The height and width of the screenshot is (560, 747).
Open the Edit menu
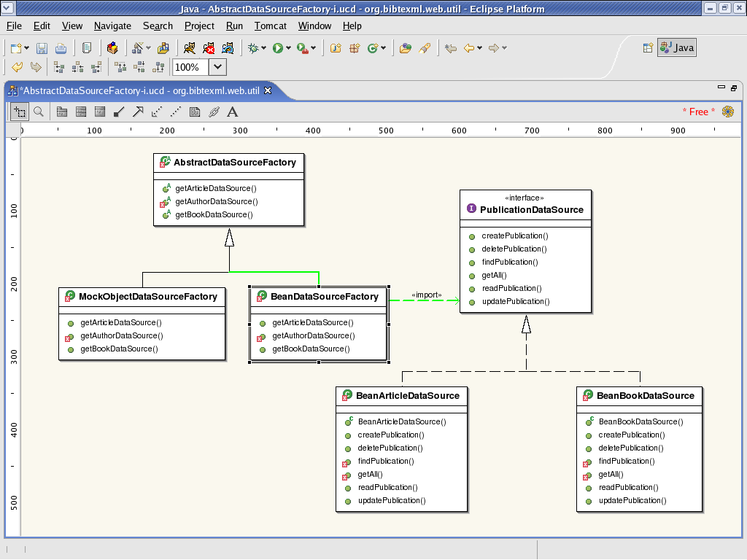(42, 26)
